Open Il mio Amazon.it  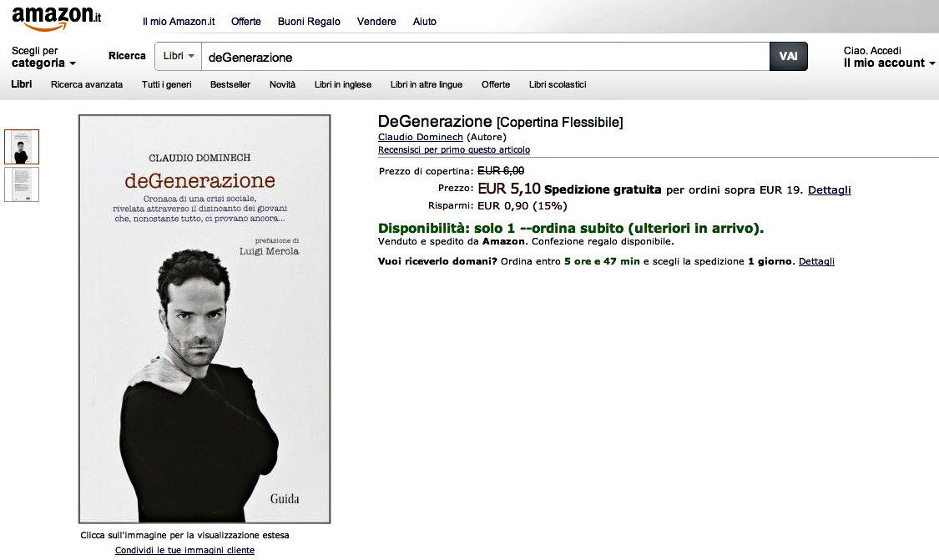pos(179,22)
